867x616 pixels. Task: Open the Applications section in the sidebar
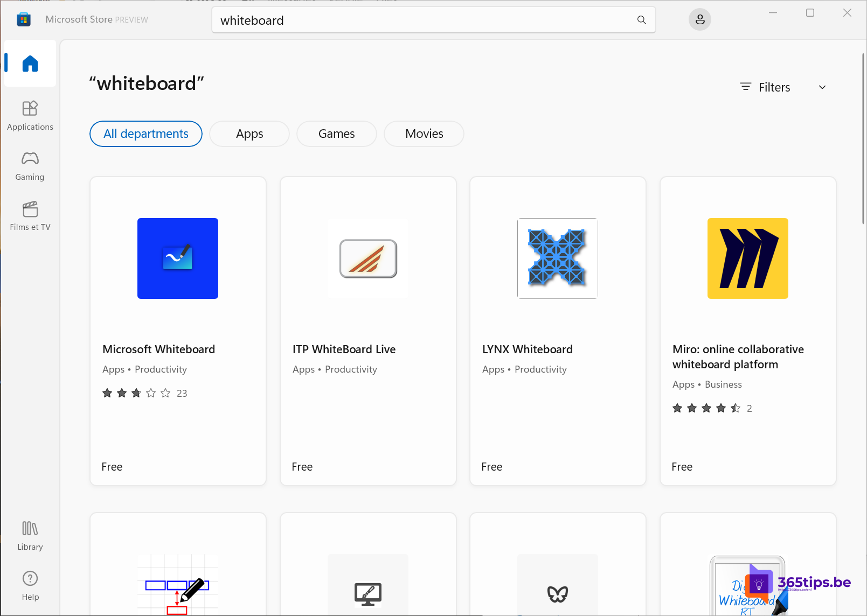point(30,115)
